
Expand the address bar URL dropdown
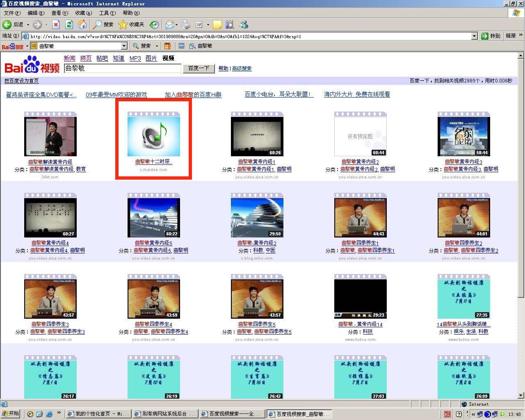point(474,36)
